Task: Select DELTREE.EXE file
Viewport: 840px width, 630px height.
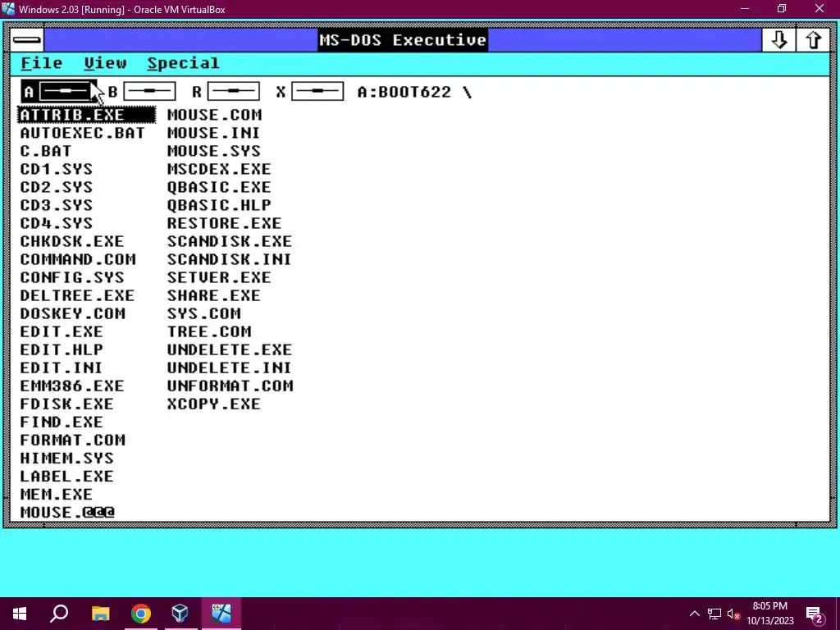Action: click(x=78, y=295)
